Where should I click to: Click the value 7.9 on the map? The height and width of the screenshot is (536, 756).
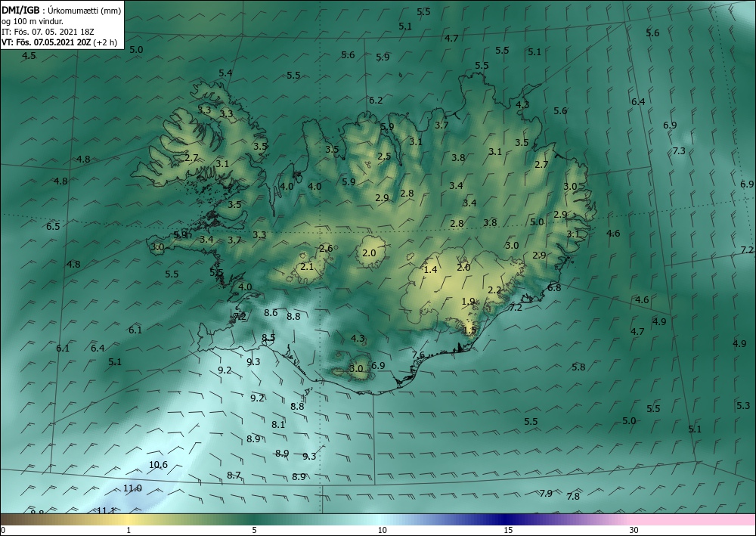coord(546,493)
